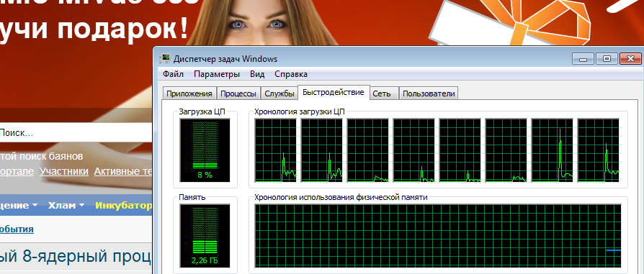The image size is (644, 274).
Task: Click the Диспетчер задач Windows title text
Action: pyautogui.click(x=225, y=59)
